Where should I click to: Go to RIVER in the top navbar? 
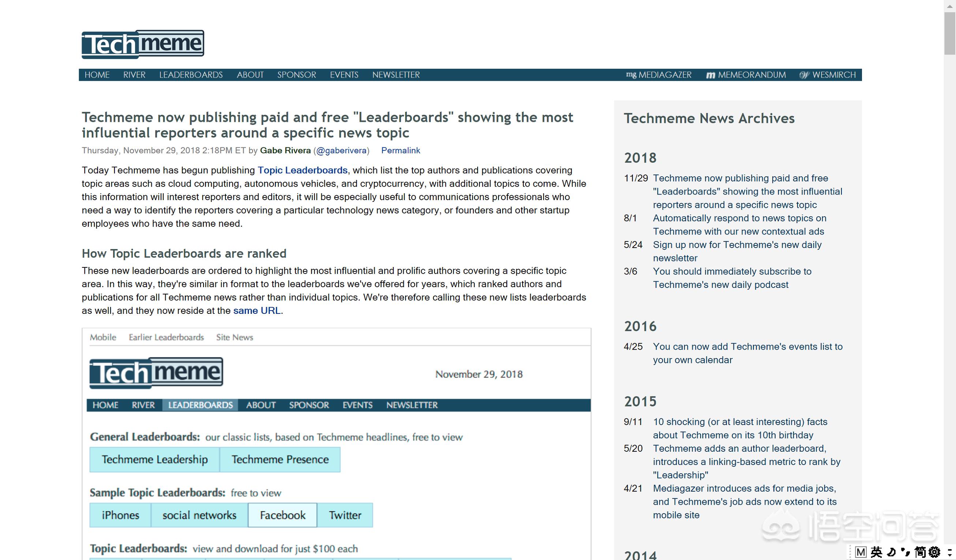click(x=134, y=75)
